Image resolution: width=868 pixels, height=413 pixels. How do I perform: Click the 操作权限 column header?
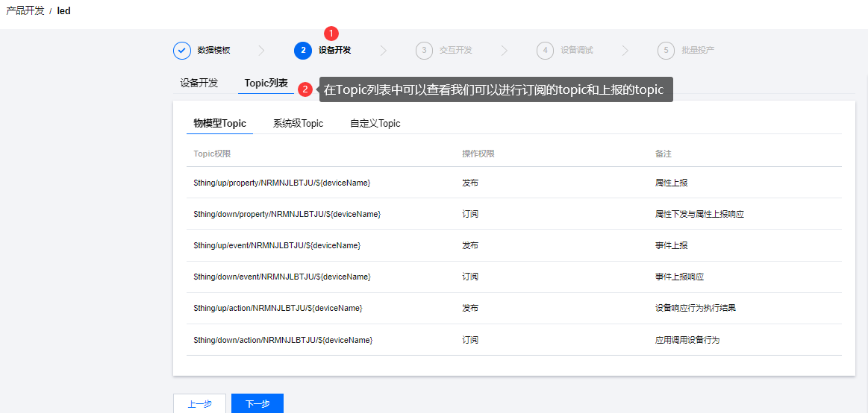coord(478,154)
